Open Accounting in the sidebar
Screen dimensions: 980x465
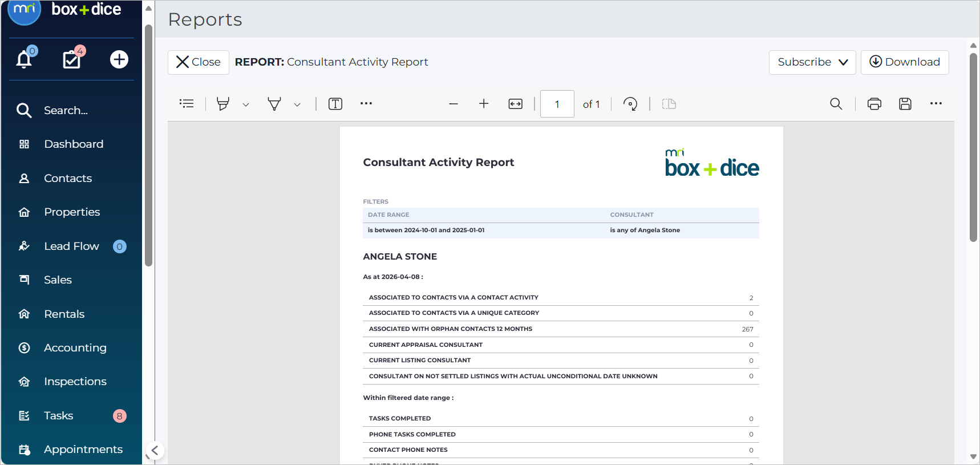pyautogui.click(x=75, y=348)
